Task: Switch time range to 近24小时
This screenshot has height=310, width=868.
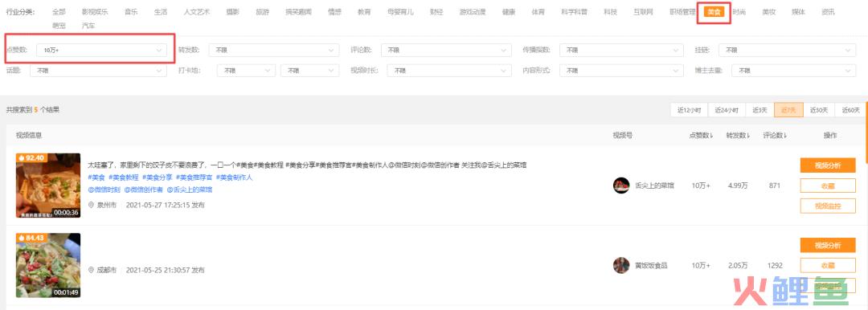Action: [x=727, y=110]
